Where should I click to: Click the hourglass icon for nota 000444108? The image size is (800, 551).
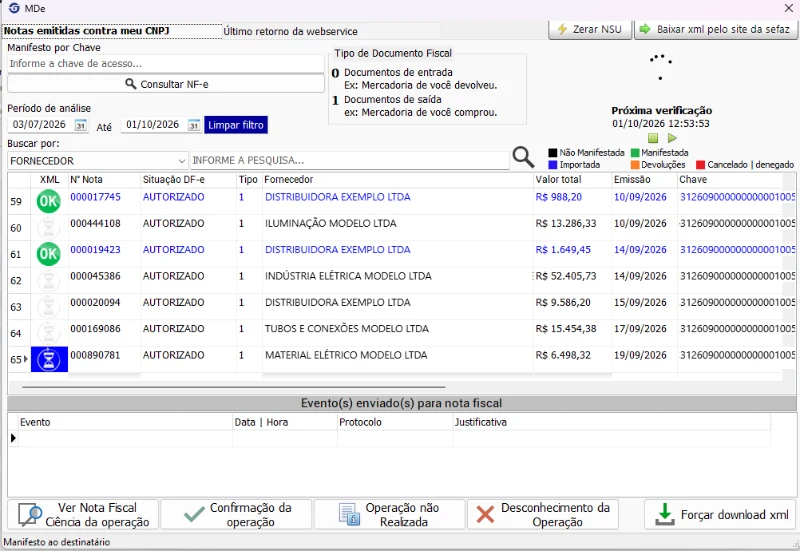coord(48,228)
